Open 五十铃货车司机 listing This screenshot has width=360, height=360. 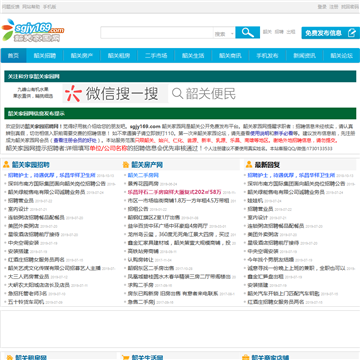pyautogui.click(x=26, y=302)
